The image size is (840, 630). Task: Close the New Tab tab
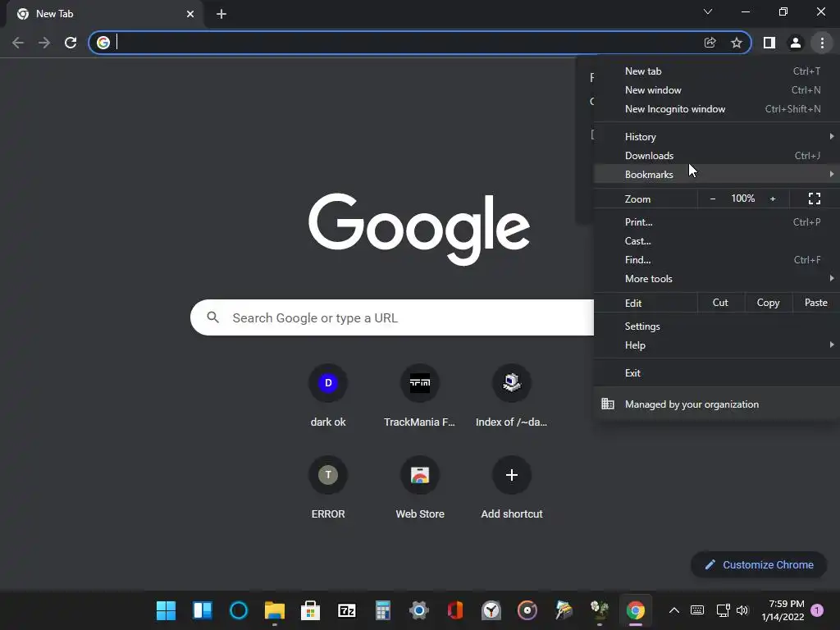click(190, 14)
